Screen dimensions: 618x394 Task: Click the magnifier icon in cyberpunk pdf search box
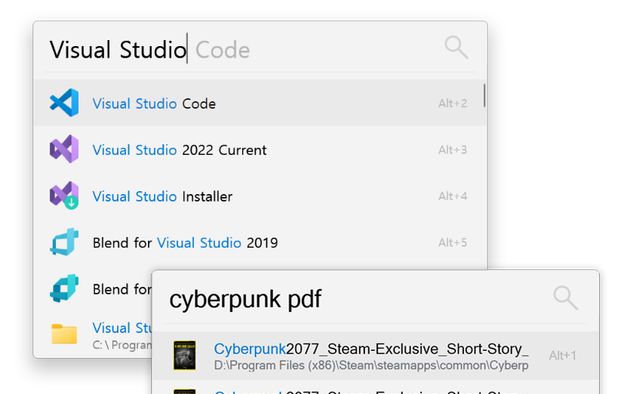[x=565, y=297]
